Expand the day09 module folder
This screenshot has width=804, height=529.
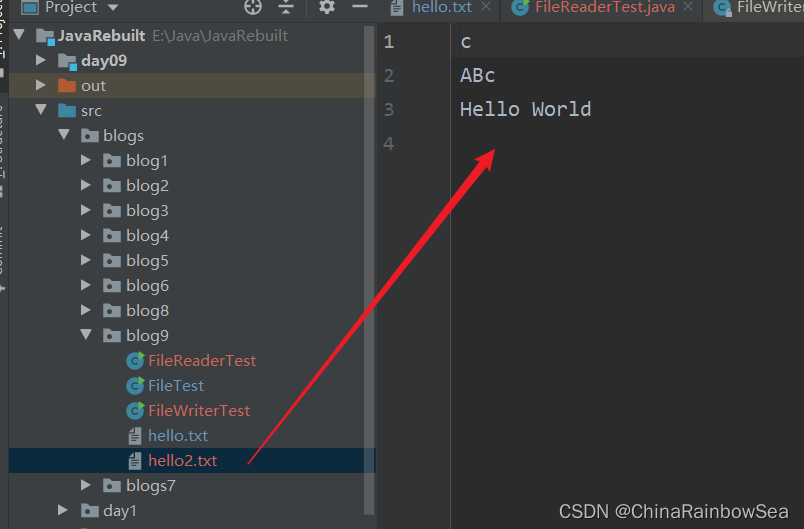41,60
